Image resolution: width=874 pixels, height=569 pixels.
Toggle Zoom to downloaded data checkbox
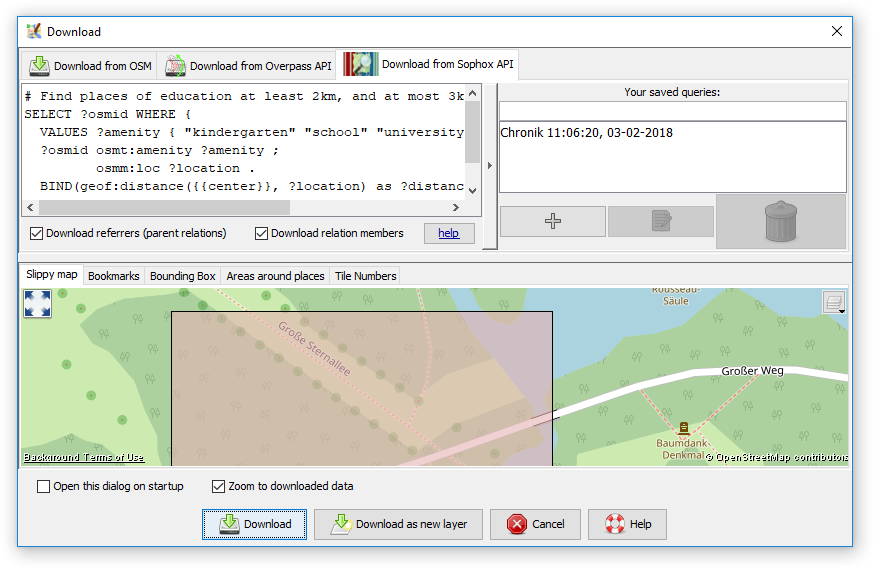point(218,487)
